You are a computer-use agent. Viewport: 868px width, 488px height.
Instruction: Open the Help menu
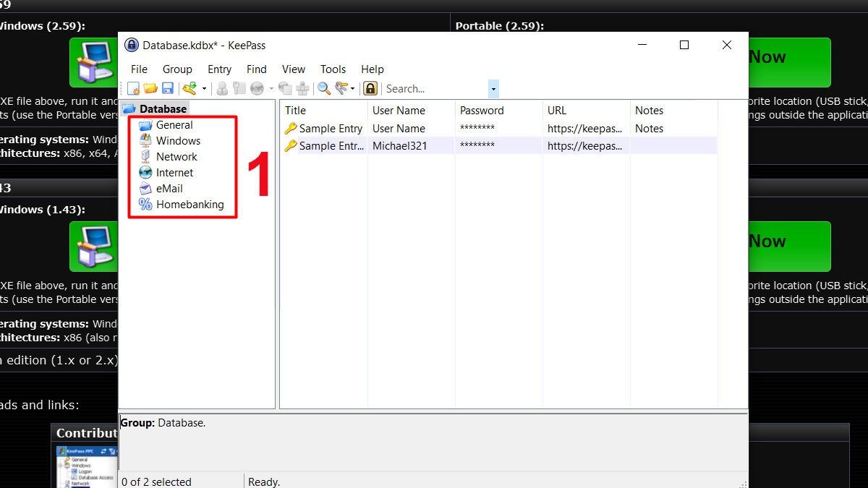click(373, 69)
